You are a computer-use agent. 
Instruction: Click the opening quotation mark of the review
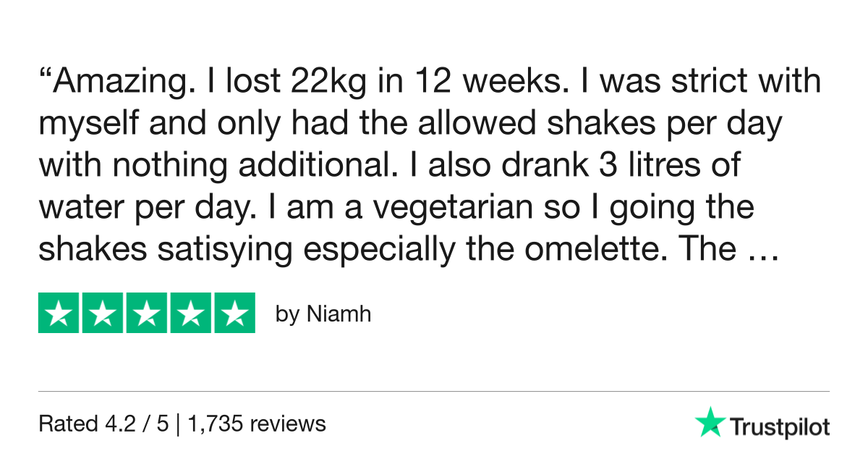pyautogui.click(x=45, y=76)
